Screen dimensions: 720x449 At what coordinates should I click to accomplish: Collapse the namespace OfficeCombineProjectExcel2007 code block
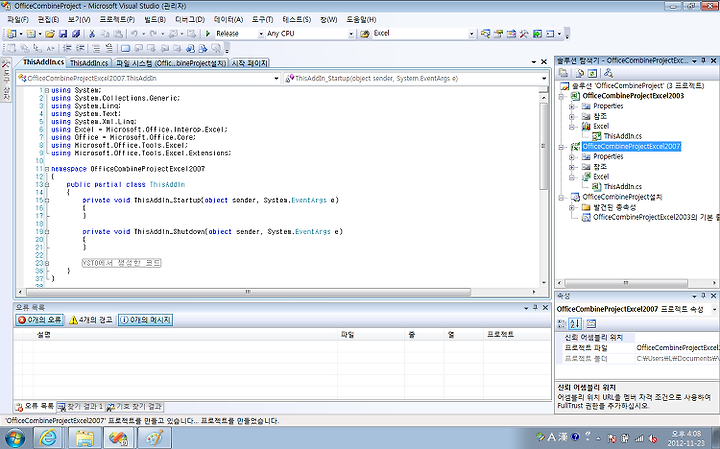(x=47, y=169)
